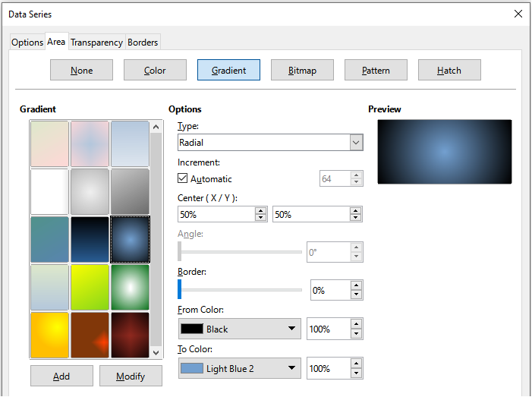Select the teal-to-blue gradient swatch
Screen dimensions: 532x397
(x=49, y=240)
